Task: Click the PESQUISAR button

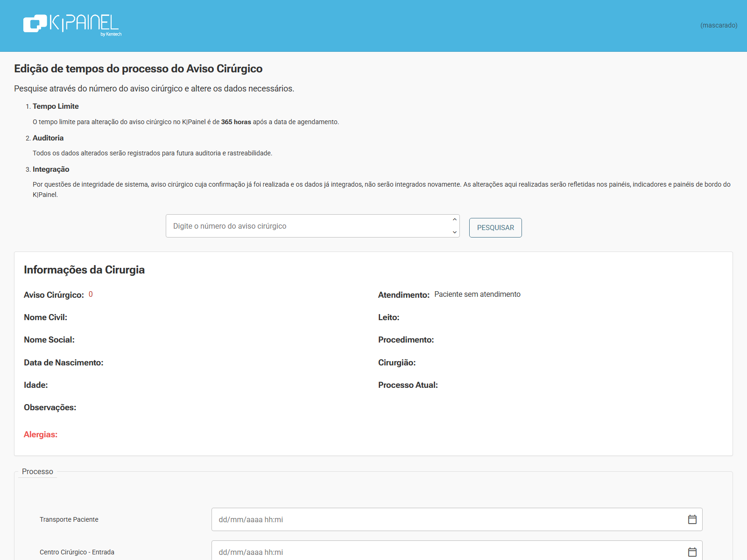Action: pyautogui.click(x=495, y=228)
